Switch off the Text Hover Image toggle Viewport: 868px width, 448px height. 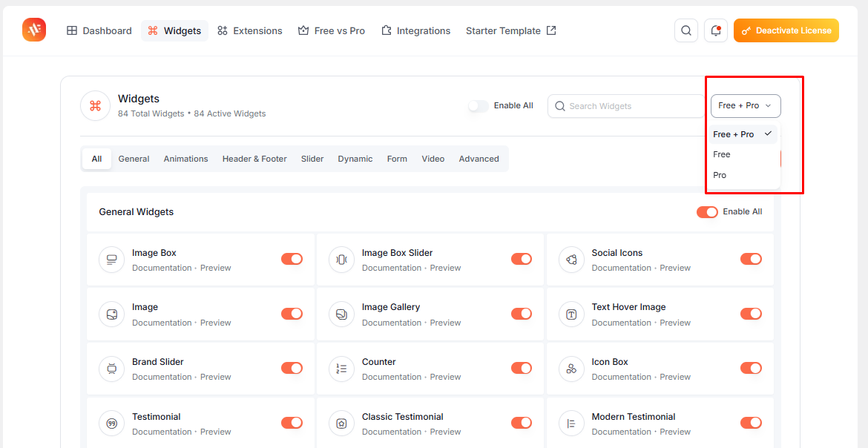(752, 314)
